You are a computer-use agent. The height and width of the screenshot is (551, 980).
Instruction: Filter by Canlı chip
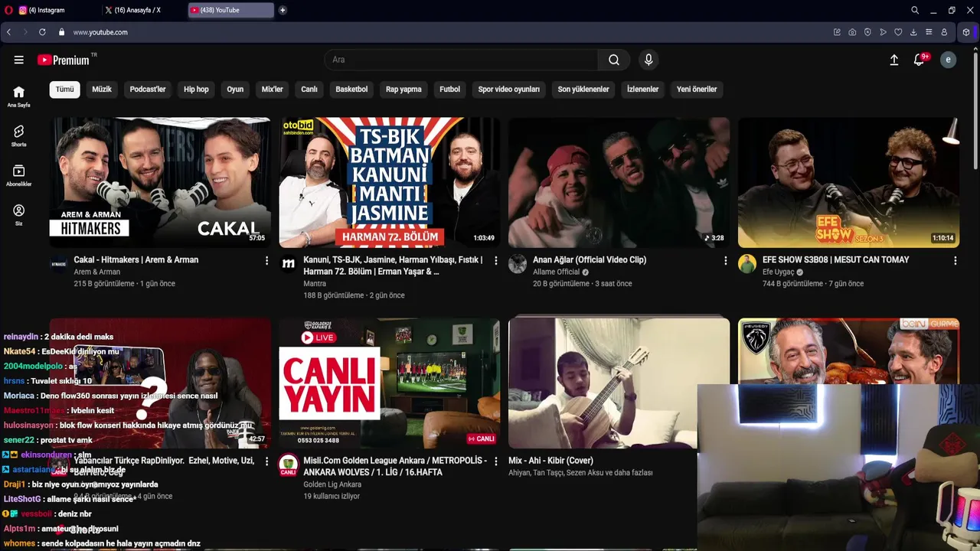tap(309, 90)
